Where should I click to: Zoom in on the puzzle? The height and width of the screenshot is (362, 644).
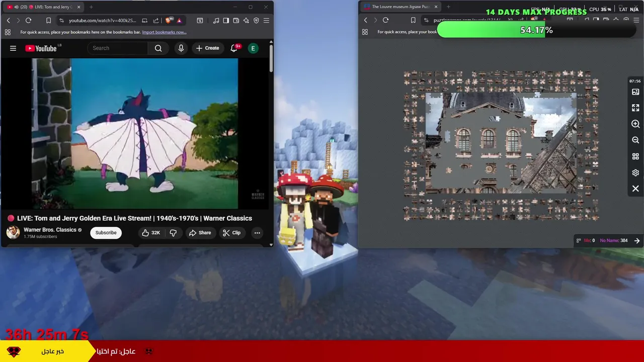click(635, 124)
